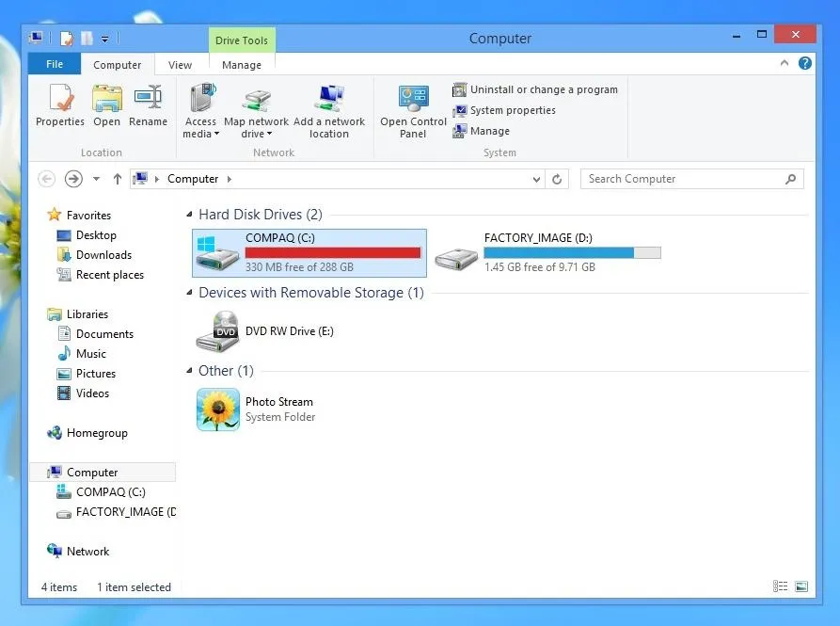Viewport: 840px width, 626px height.
Task: Click the Access media icon
Action: [x=203, y=98]
